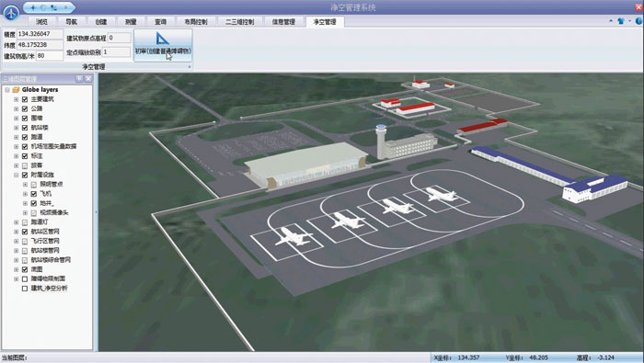Click X坐标 134.357 in status bar
The height and width of the screenshot is (363, 644).
coord(456,357)
